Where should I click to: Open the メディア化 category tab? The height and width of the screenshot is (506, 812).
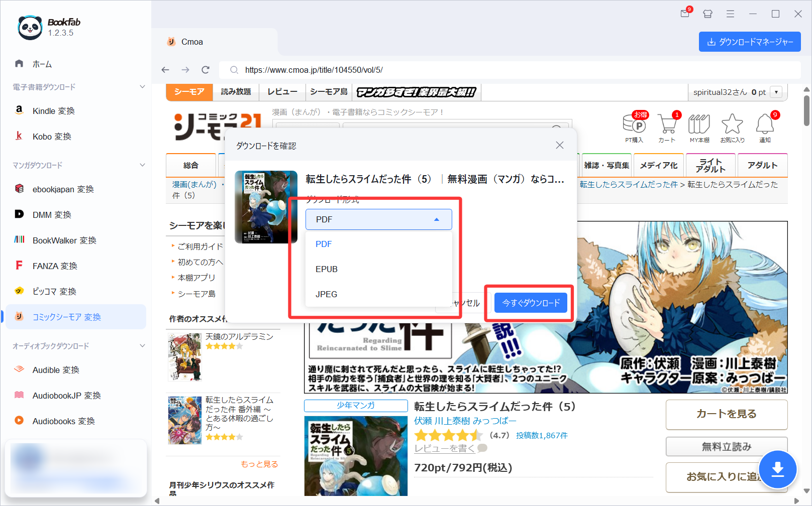(659, 165)
